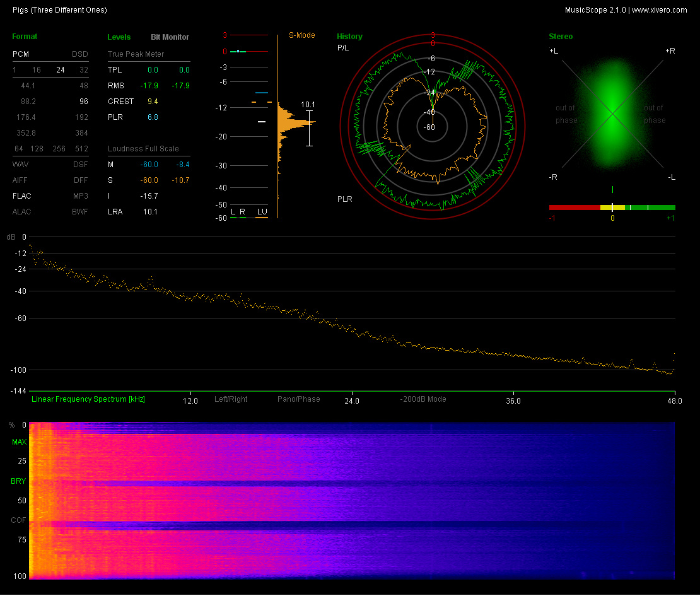Select P/L in the history radar

[x=343, y=48]
